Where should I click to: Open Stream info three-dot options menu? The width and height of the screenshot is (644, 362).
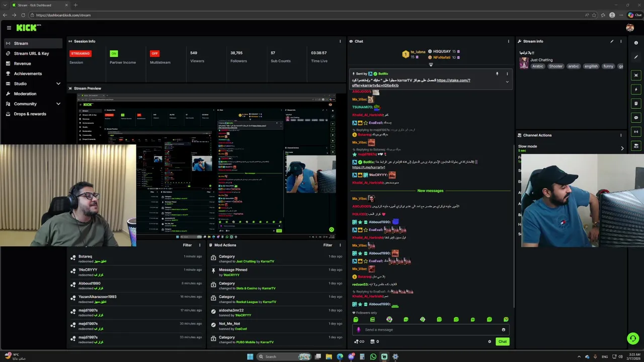pyautogui.click(x=621, y=41)
